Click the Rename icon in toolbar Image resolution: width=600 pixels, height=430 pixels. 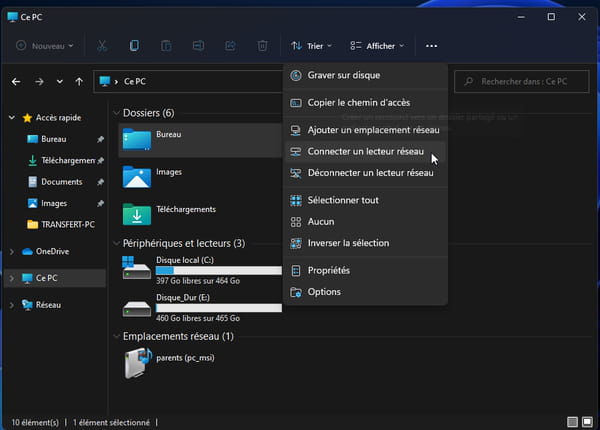[x=198, y=46]
